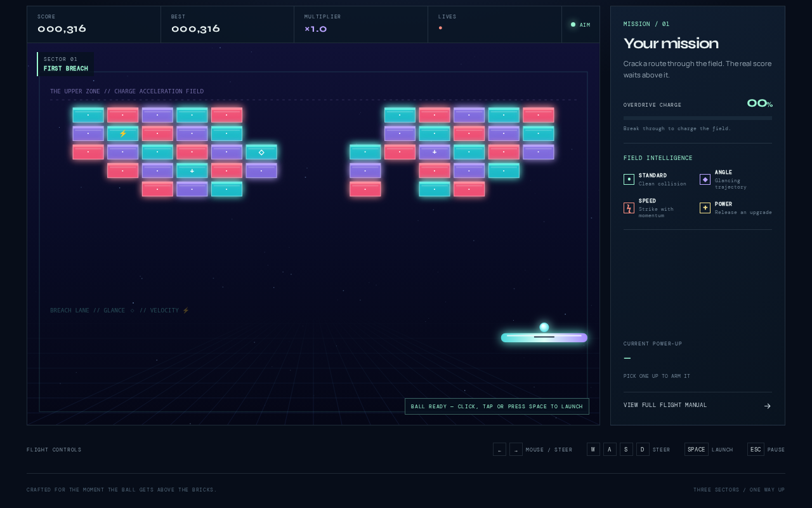
Task: Click the Multiplier ×1.0 value
Action: click(316, 29)
